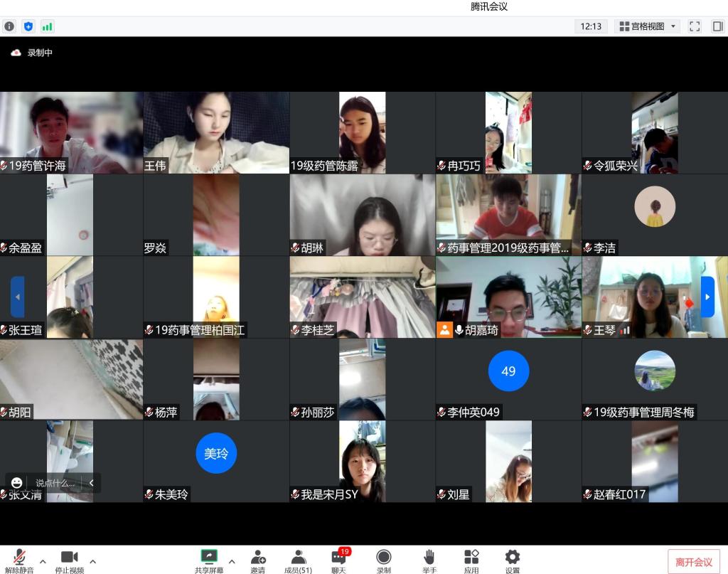Open the chat (聊天) panel
Viewport: 728px width, 574px height.
pyautogui.click(x=338, y=560)
